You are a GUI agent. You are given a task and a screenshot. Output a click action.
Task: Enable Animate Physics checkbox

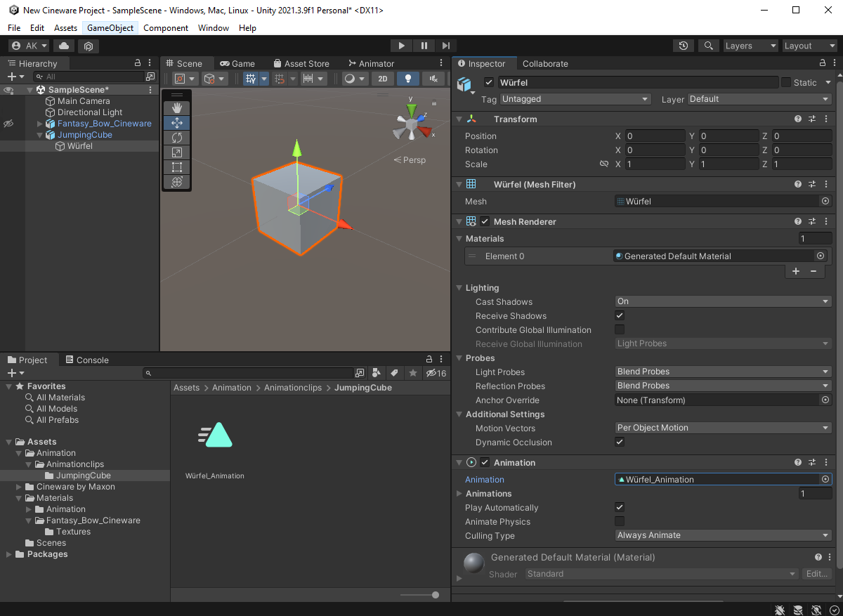click(620, 521)
